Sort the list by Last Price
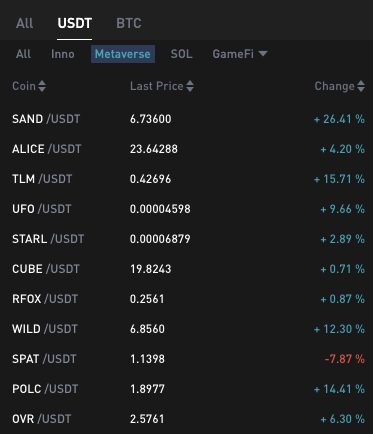The image size is (373, 434). [x=162, y=86]
